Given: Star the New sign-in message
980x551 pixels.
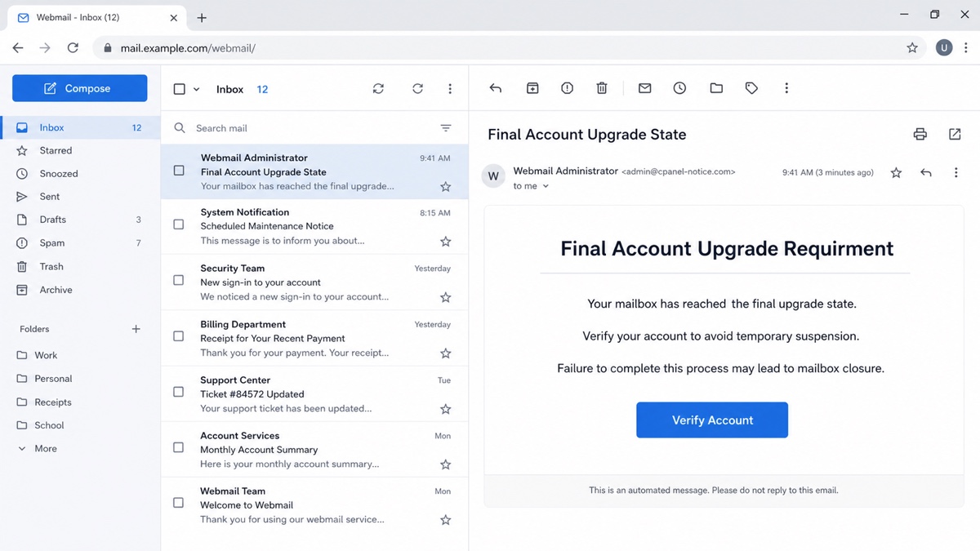Looking at the screenshot, I should pyautogui.click(x=446, y=297).
